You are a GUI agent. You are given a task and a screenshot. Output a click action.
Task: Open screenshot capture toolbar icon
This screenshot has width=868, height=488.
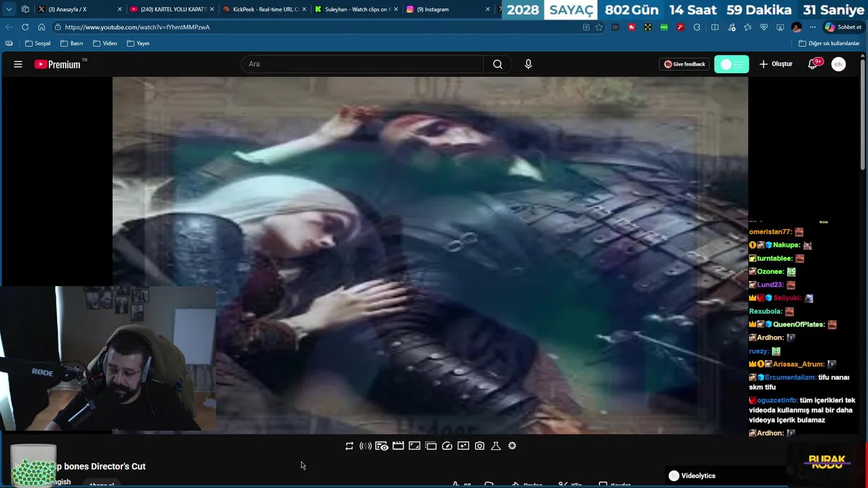pos(780,27)
